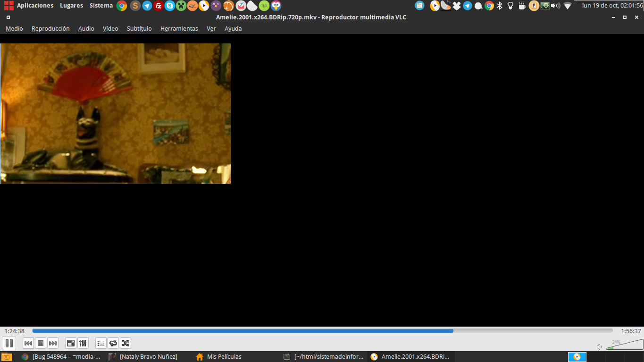Toggle fullscreen video mode

click(70, 343)
